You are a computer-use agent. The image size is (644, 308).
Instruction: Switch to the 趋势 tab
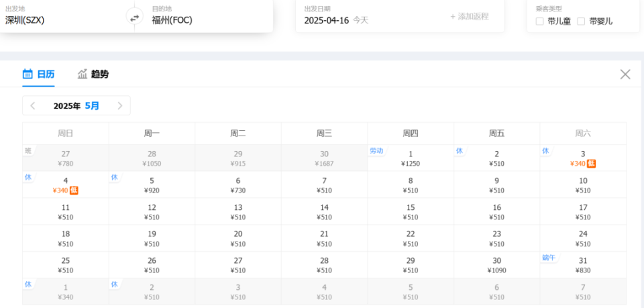(x=93, y=74)
